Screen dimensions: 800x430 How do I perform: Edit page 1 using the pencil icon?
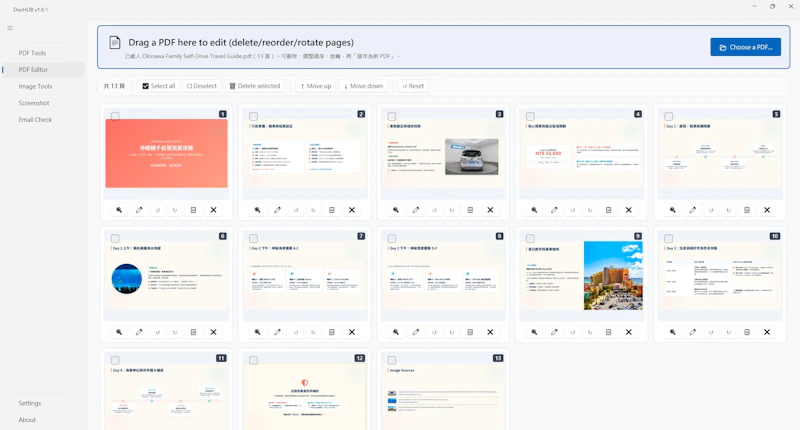pyautogui.click(x=139, y=210)
